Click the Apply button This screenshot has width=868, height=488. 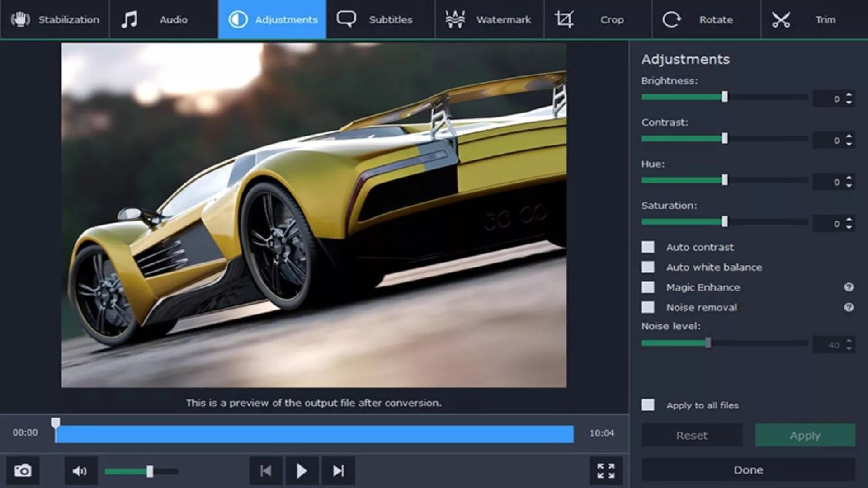805,436
